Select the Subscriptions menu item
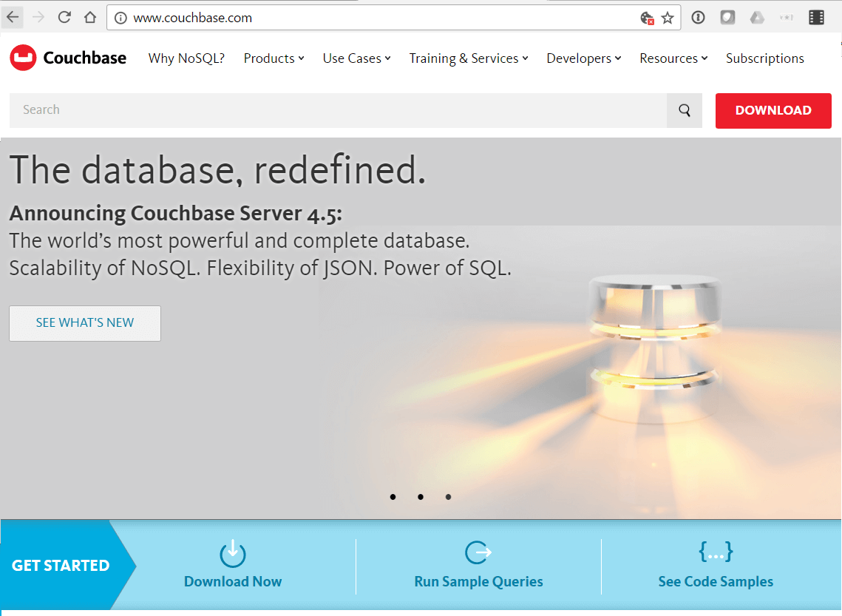 point(764,58)
